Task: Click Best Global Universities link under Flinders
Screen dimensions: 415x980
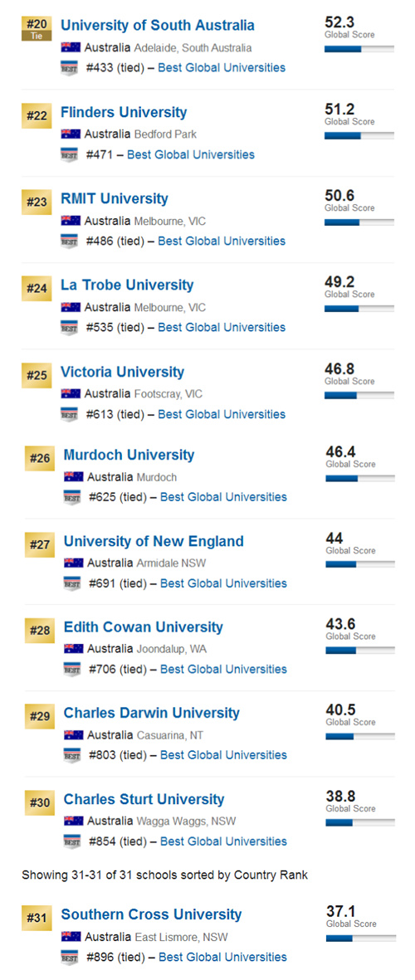Action: coord(191,154)
